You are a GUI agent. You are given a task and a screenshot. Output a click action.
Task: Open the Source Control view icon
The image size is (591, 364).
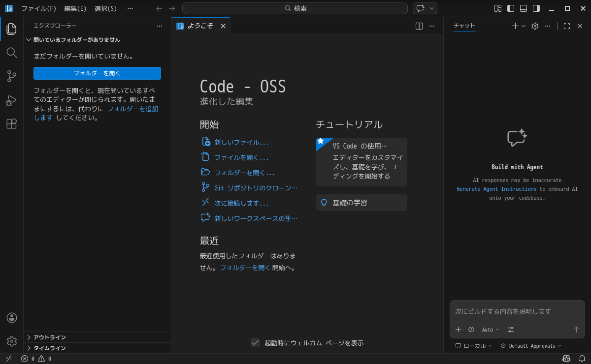(11, 76)
